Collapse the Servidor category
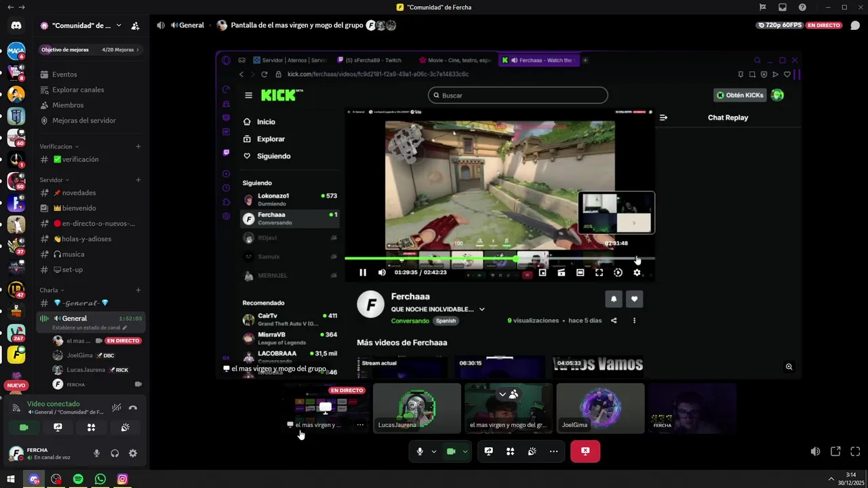 54,180
